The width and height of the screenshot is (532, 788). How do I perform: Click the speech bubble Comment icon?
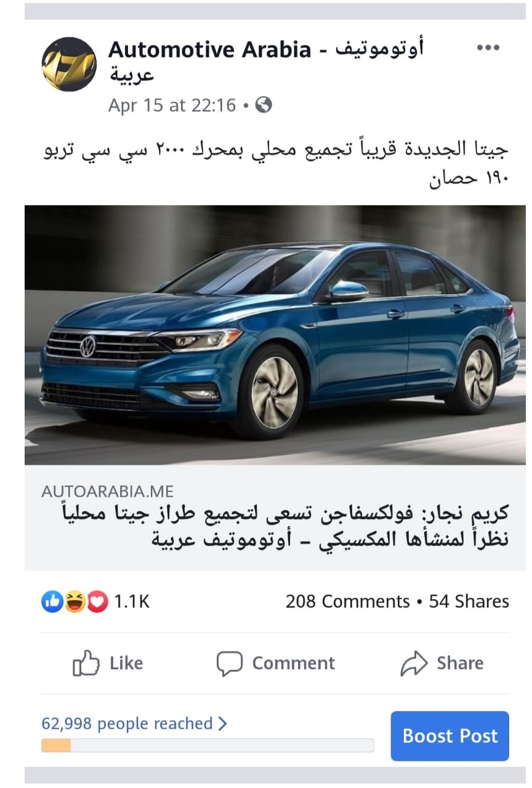pyautogui.click(x=230, y=664)
